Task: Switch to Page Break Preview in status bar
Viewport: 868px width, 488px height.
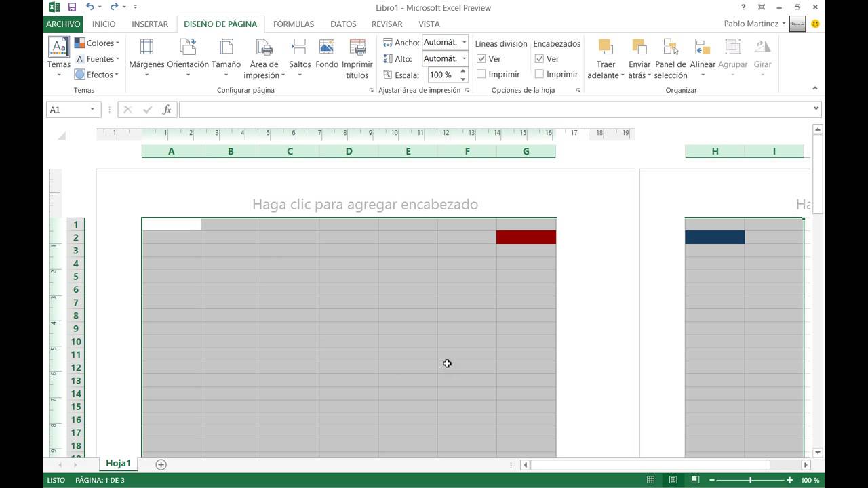Action: point(695,480)
